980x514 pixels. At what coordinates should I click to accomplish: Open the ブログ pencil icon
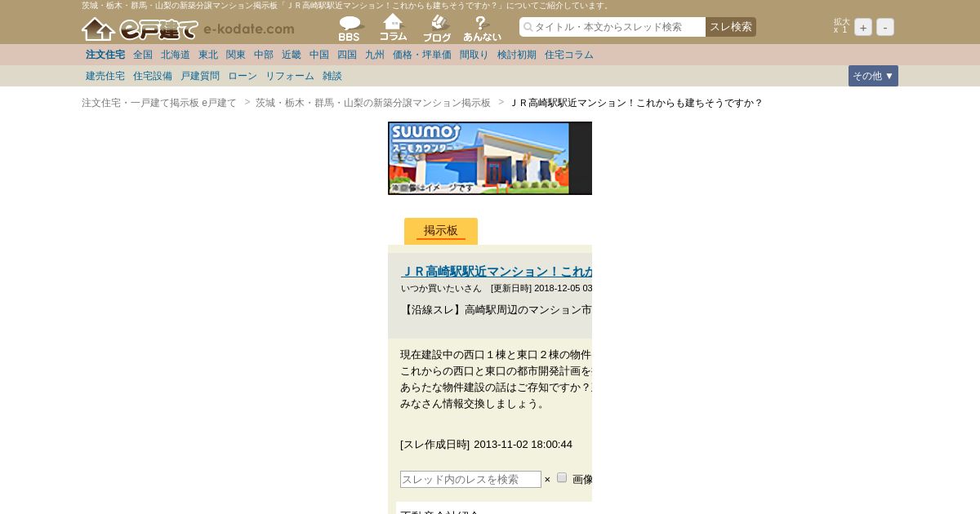[437, 29]
